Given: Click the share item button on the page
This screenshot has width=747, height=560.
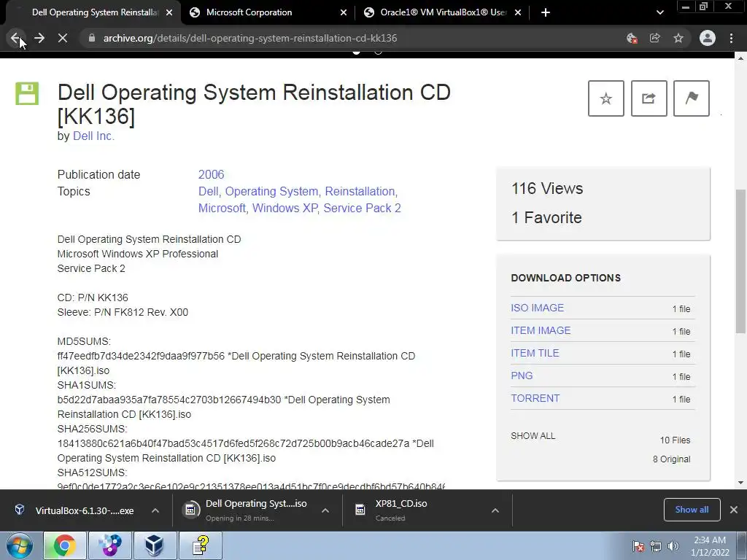Looking at the screenshot, I should 649,98.
